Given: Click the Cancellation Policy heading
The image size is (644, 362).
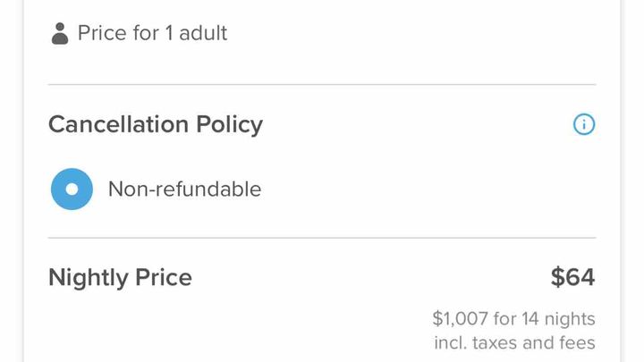Looking at the screenshot, I should (156, 124).
